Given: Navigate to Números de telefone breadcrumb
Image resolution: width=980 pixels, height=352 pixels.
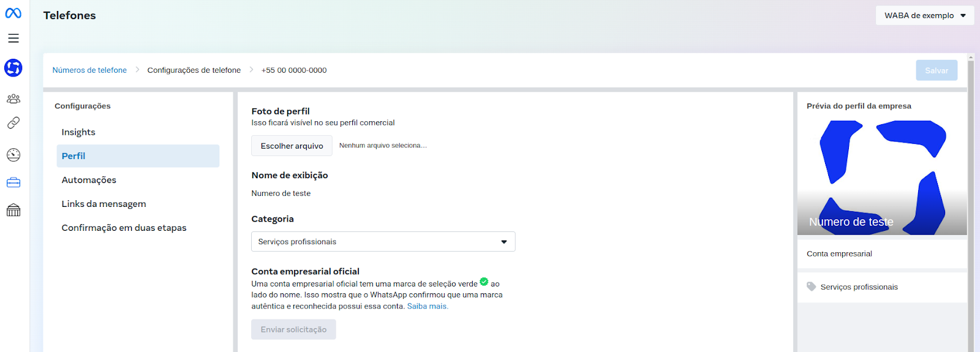Looking at the screenshot, I should tap(89, 70).
